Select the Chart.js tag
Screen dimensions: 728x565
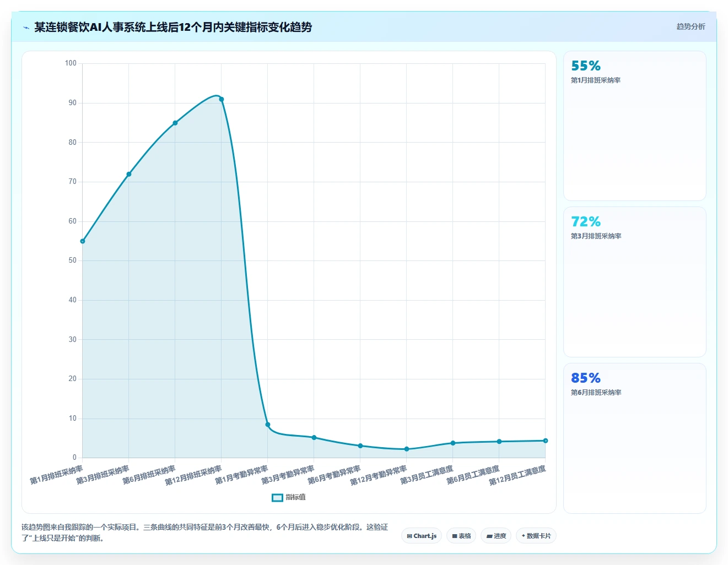pos(422,536)
